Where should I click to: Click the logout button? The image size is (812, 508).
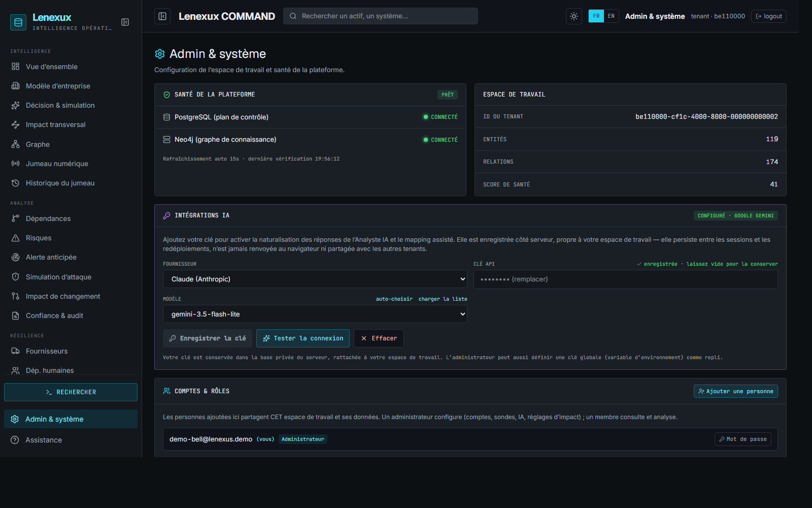click(x=769, y=16)
